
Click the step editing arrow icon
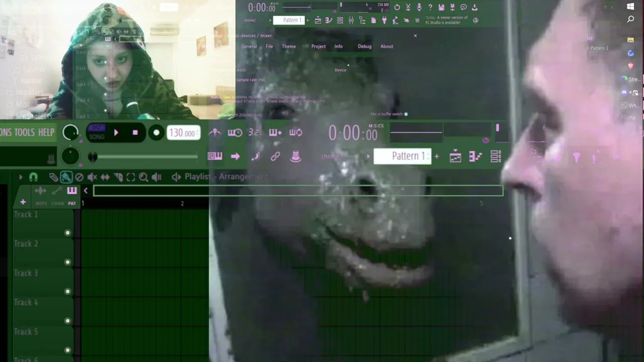click(x=235, y=156)
